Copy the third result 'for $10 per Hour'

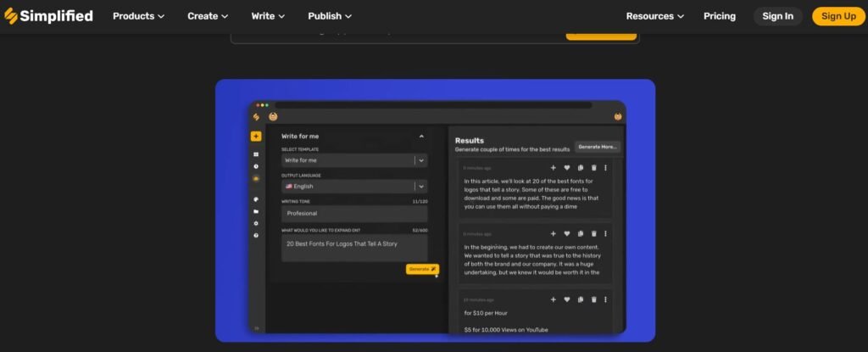coord(580,299)
